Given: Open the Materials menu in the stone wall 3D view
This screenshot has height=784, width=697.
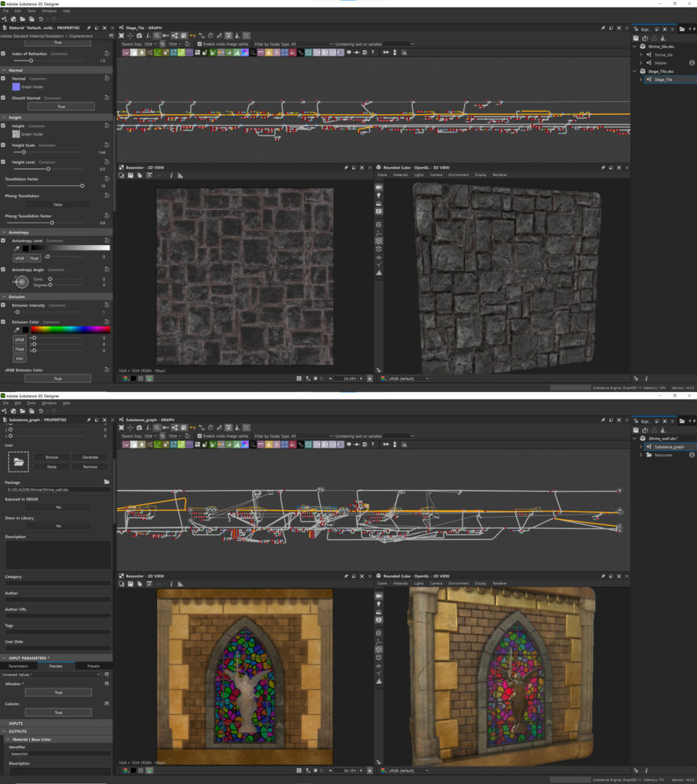Looking at the screenshot, I should (400, 175).
